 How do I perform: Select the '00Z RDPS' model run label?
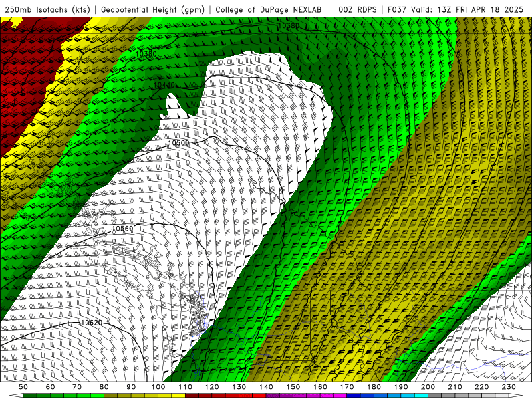click(x=358, y=10)
